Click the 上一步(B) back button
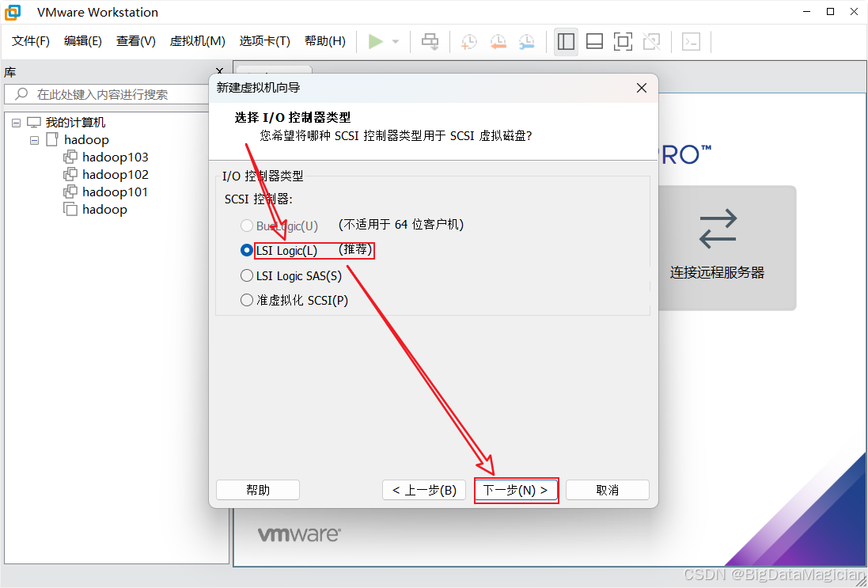Image resolution: width=868 pixels, height=588 pixels. coord(424,490)
